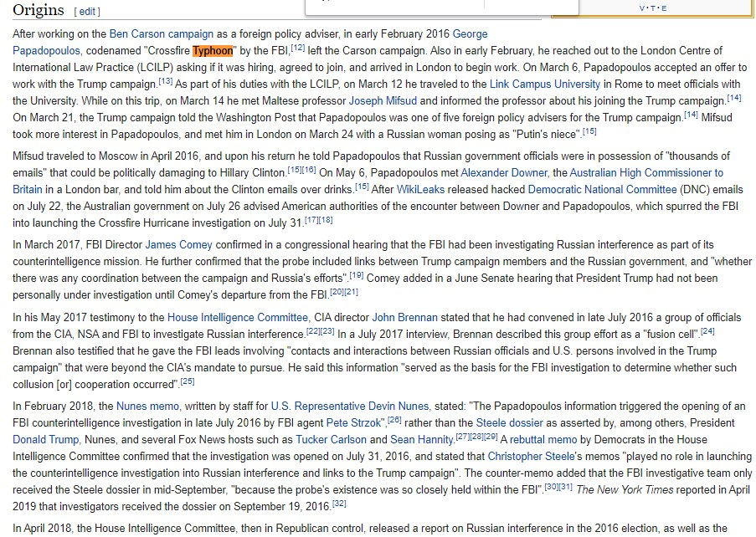756x537 pixels.
Task: Visit the WikiLeaks link
Action: (420, 190)
